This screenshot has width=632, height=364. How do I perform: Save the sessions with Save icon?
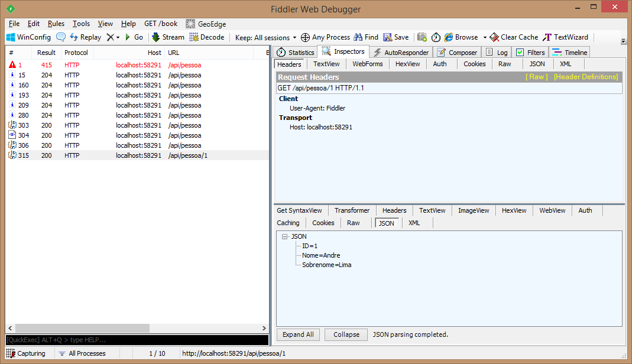click(396, 37)
